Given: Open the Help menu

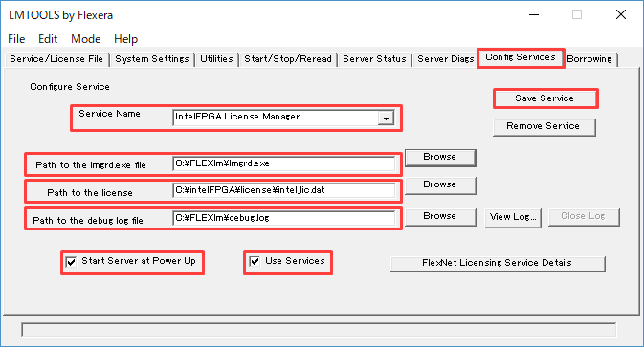Looking at the screenshot, I should pyautogui.click(x=125, y=39).
